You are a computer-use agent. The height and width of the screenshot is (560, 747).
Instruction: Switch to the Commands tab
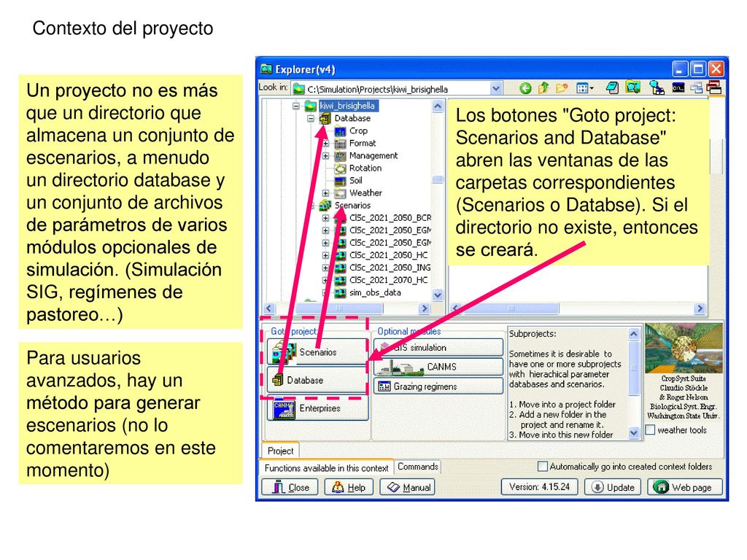[x=418, y=467]
